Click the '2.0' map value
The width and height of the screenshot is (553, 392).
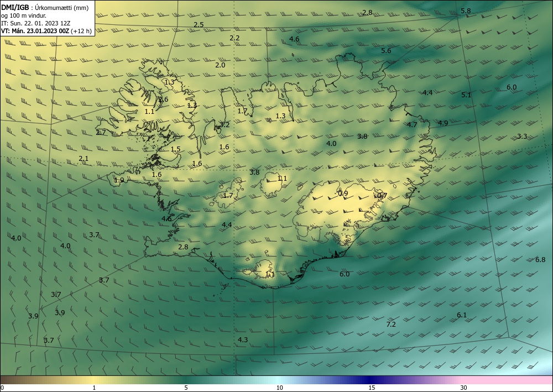click(220, 65)
